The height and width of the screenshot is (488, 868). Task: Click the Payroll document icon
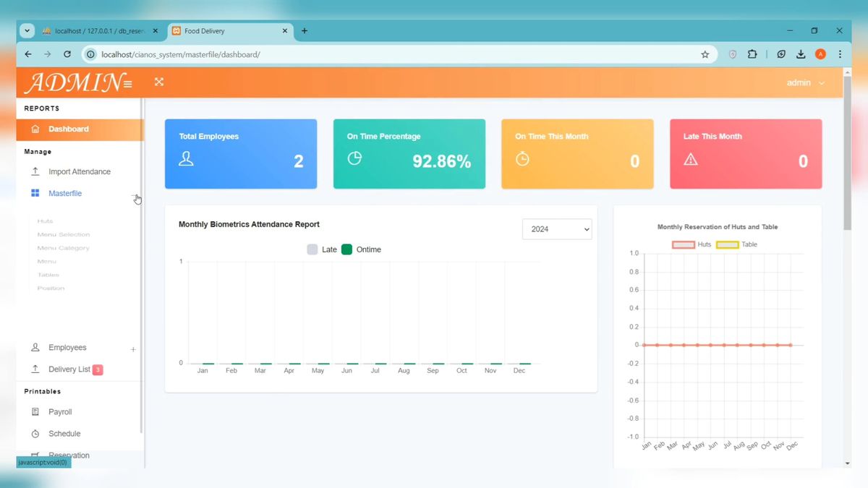(x=35, y=412)
